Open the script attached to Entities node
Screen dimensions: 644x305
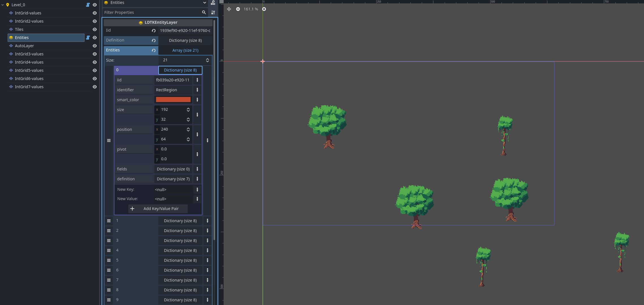[x=88, y=38]
